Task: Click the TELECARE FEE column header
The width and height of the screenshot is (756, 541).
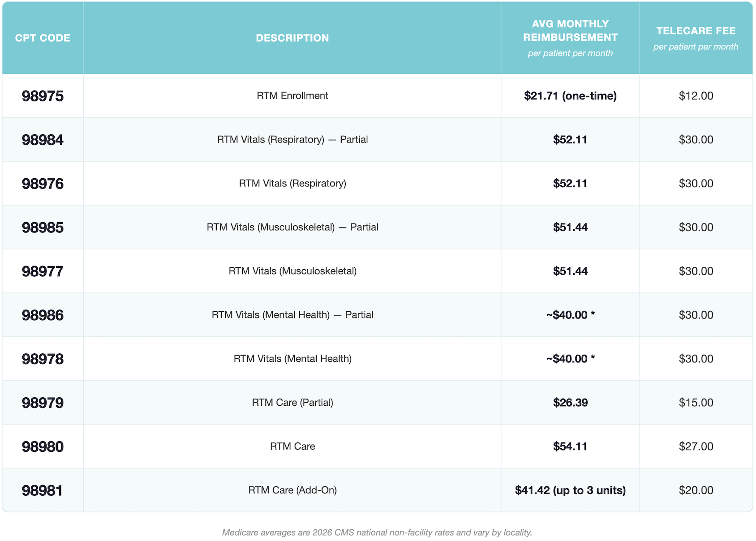Action: pyautogui.click(x=696, y=31)
